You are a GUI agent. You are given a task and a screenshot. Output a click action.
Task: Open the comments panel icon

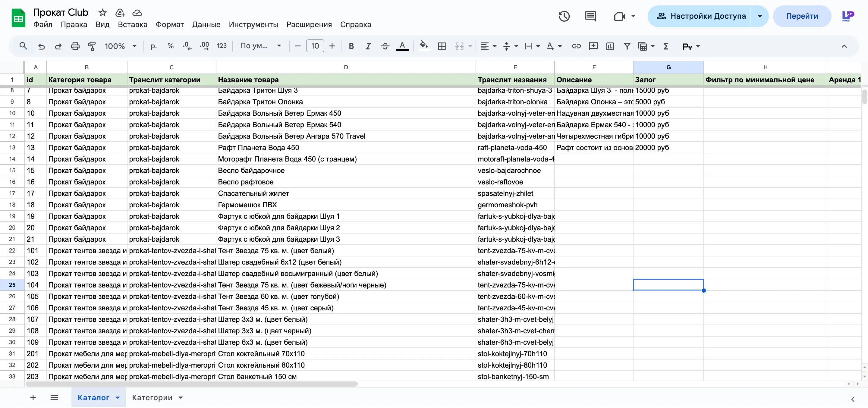pyautogui.click(x=590, y=16)
